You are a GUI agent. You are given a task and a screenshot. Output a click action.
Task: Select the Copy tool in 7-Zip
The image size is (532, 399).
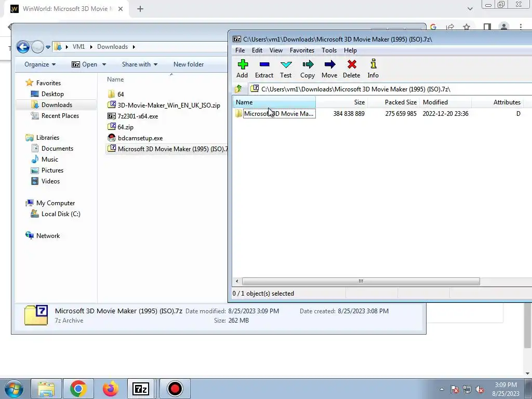coord(308,69)
